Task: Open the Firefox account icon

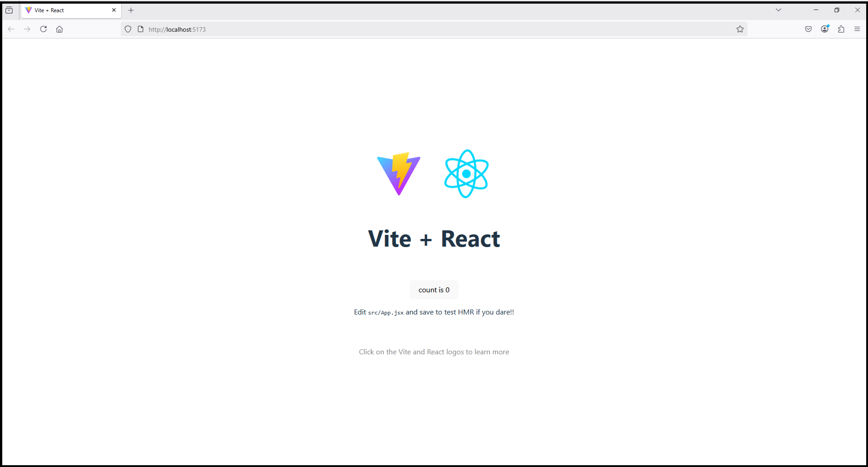Action: pyautogui.click(x=825, y=29)
